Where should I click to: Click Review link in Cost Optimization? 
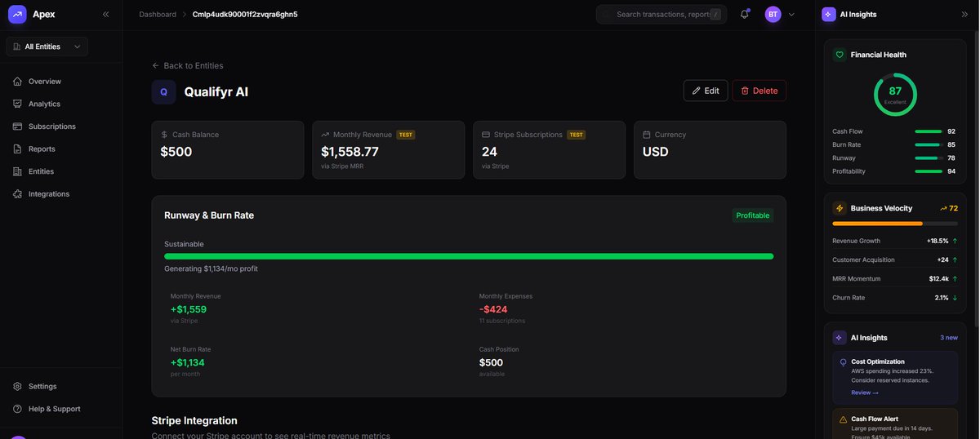tap(865, 392)
